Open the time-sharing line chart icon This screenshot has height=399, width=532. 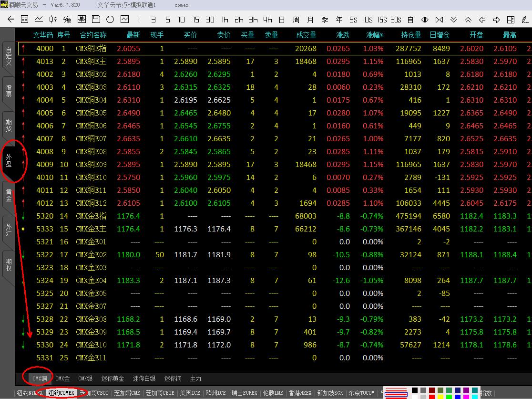(39, 20)
